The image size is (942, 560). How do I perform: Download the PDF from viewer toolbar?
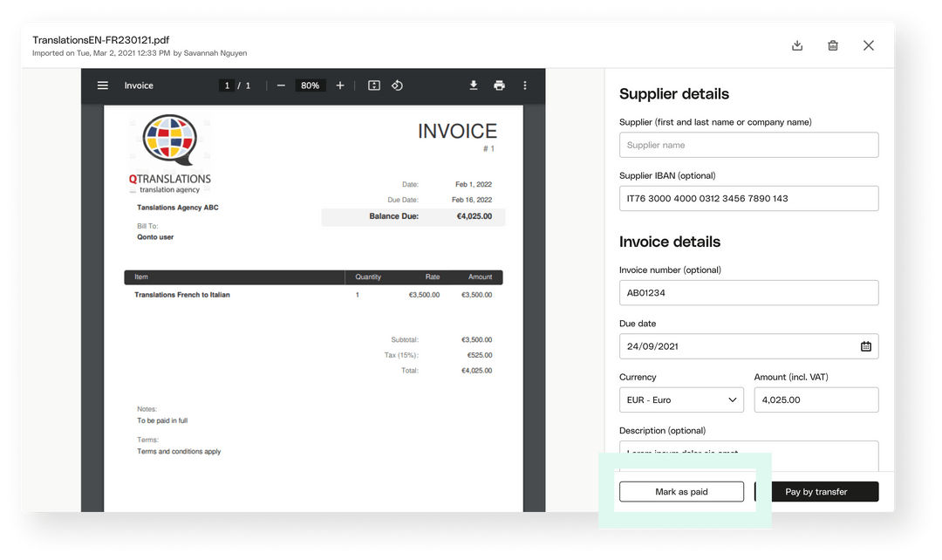(x=474, y=85)
